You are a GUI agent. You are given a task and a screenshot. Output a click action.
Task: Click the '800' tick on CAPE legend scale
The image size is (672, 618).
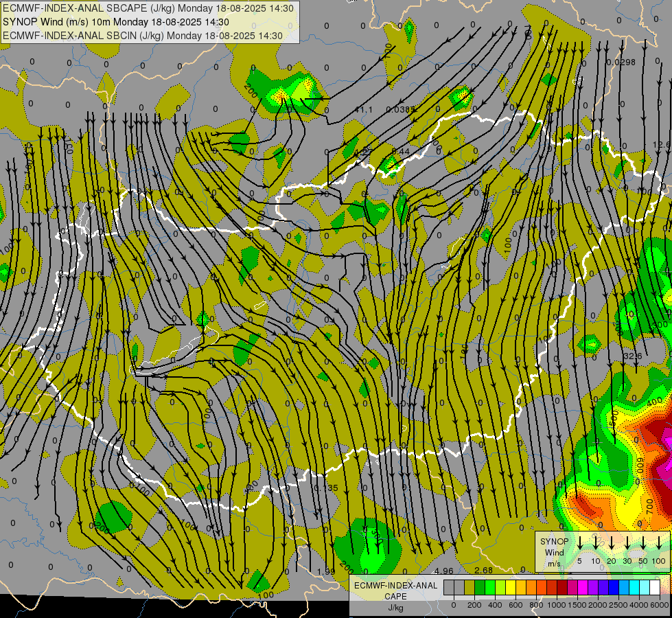tap(536, 605)
